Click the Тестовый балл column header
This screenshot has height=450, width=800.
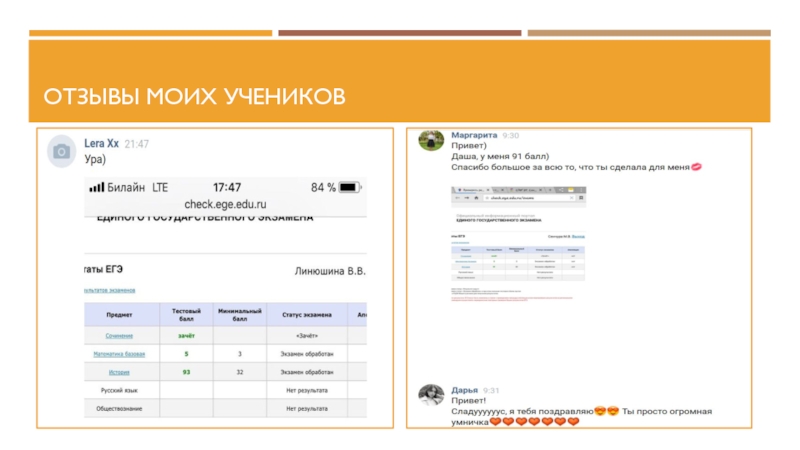point(186,315)
